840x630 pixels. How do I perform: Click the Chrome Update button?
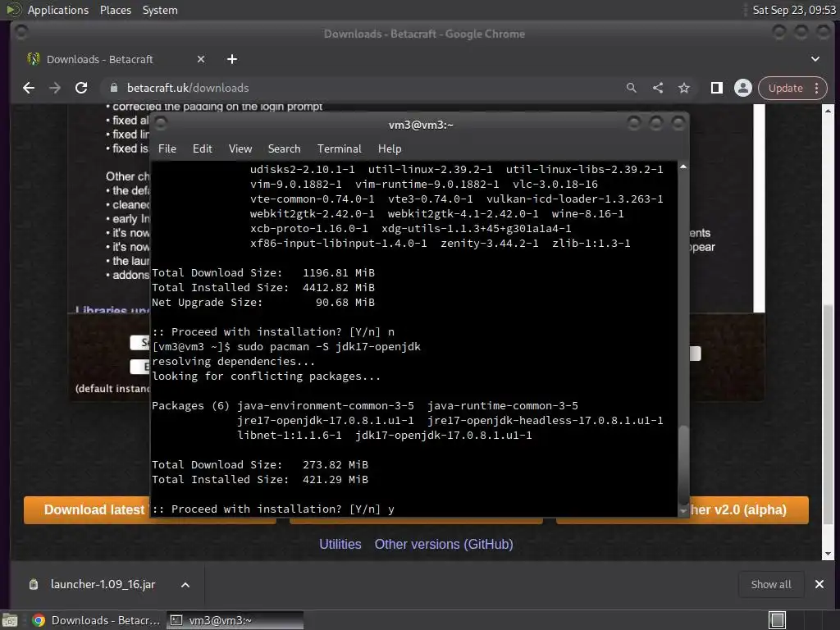(785, 88)
